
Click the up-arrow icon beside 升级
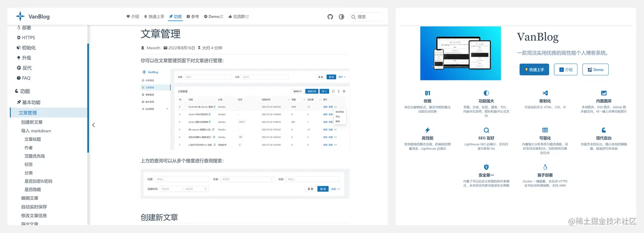[x=18, y=58]
